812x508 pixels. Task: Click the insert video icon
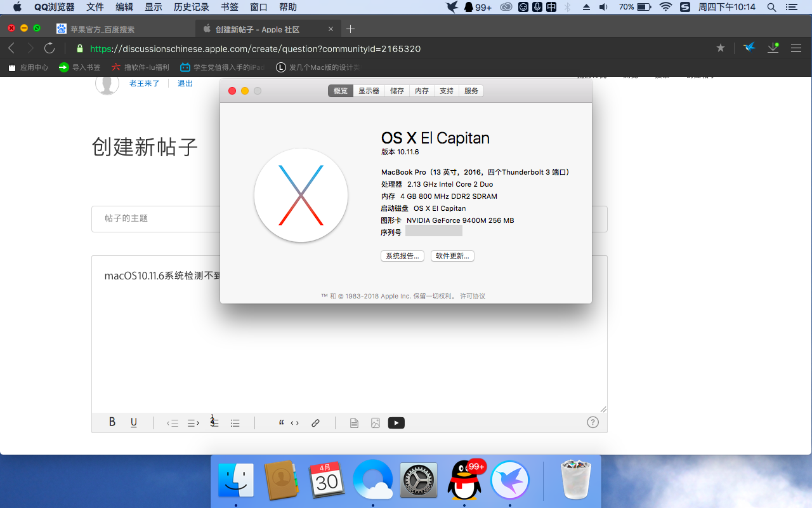click(x=396, y=423)
